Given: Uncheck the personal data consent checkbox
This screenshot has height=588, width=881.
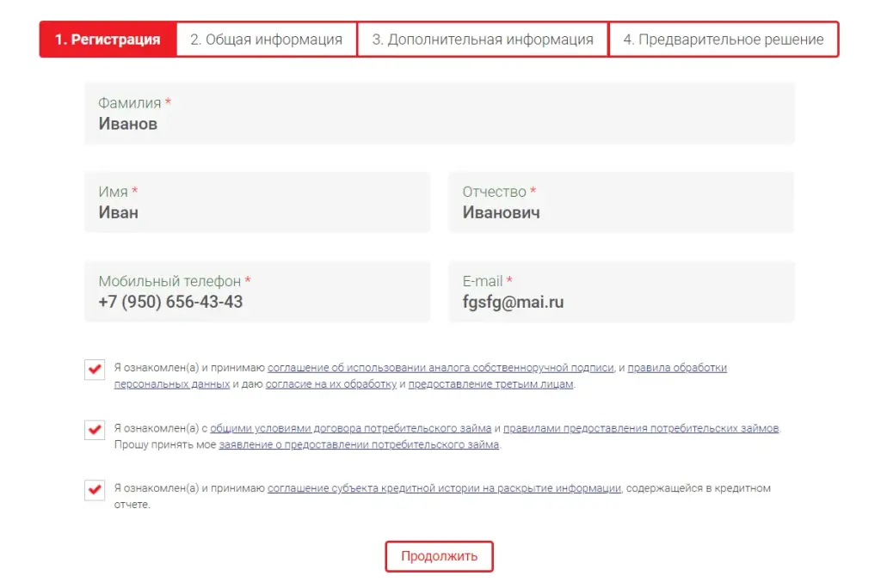Looking at the screenshot, I should point(95,370).
